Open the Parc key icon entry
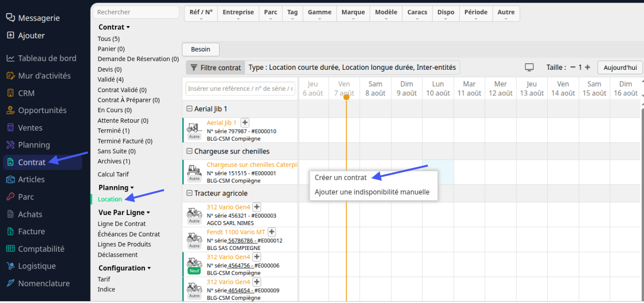This screenshot has height=303, width=644. pos(10,197)
